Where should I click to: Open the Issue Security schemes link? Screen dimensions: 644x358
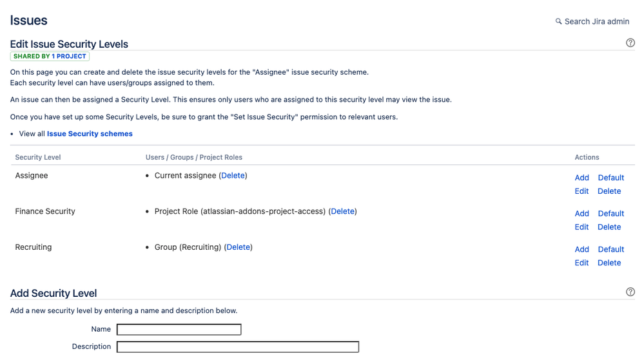(x=90, y=134)
